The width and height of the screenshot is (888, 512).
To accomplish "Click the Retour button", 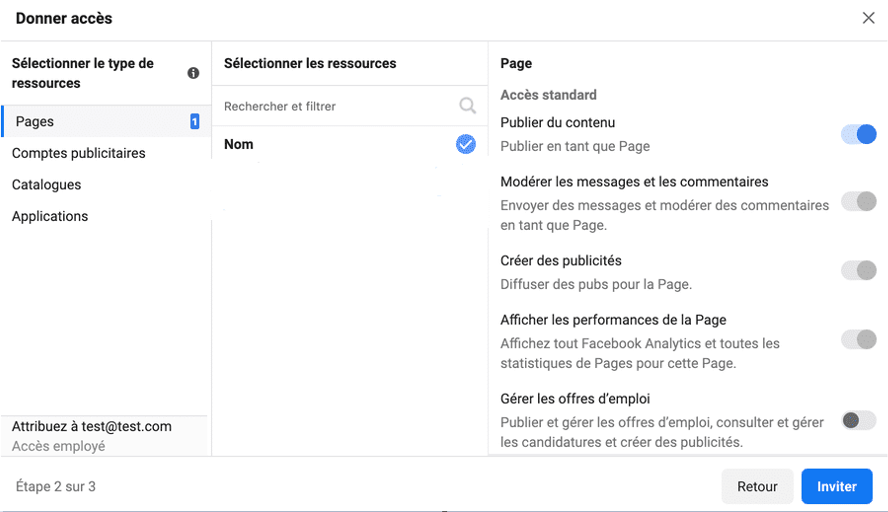I will (757, 486).
